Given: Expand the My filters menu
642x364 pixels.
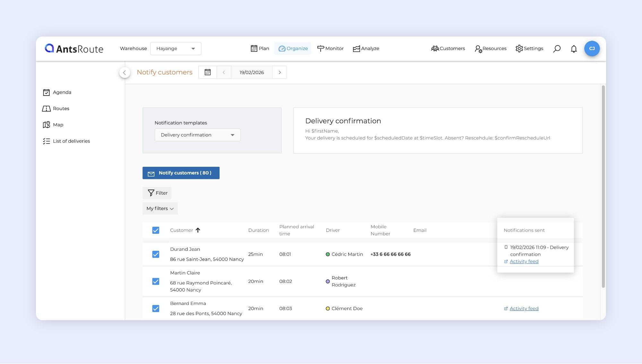Looking at the screenshot, I should (x=160, y=209).
